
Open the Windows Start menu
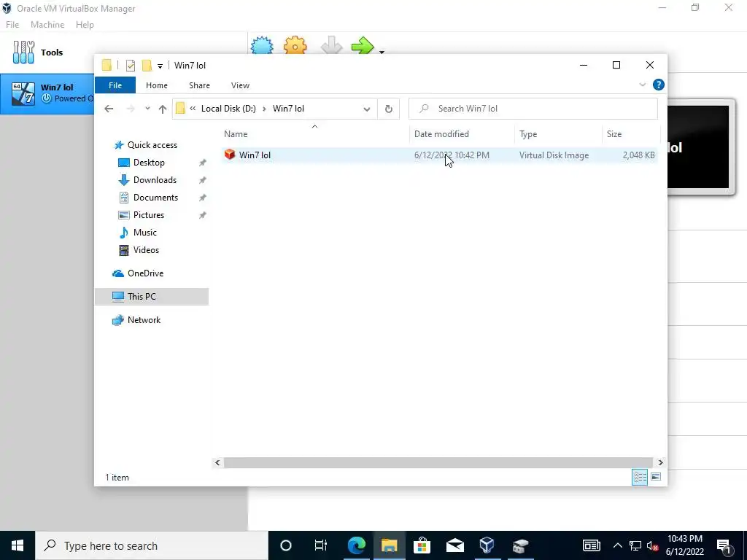(x=18, y=545)
